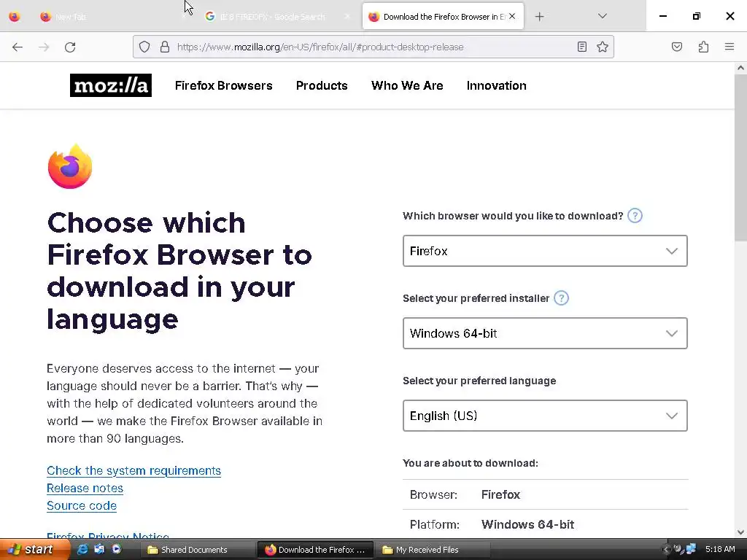Close the Download the Firefox Browser tab

(x=512, y=16)
